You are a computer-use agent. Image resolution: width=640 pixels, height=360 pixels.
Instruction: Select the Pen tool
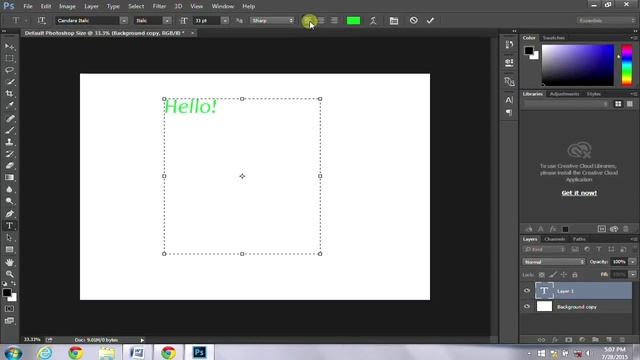coord(9,214)
